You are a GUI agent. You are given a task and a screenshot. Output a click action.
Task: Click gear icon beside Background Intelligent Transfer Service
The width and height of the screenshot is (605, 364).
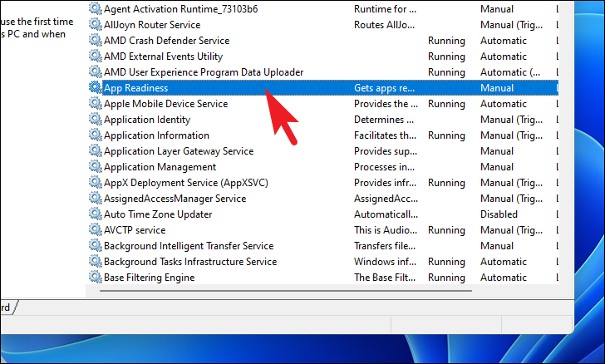click(x=96, y=245)
